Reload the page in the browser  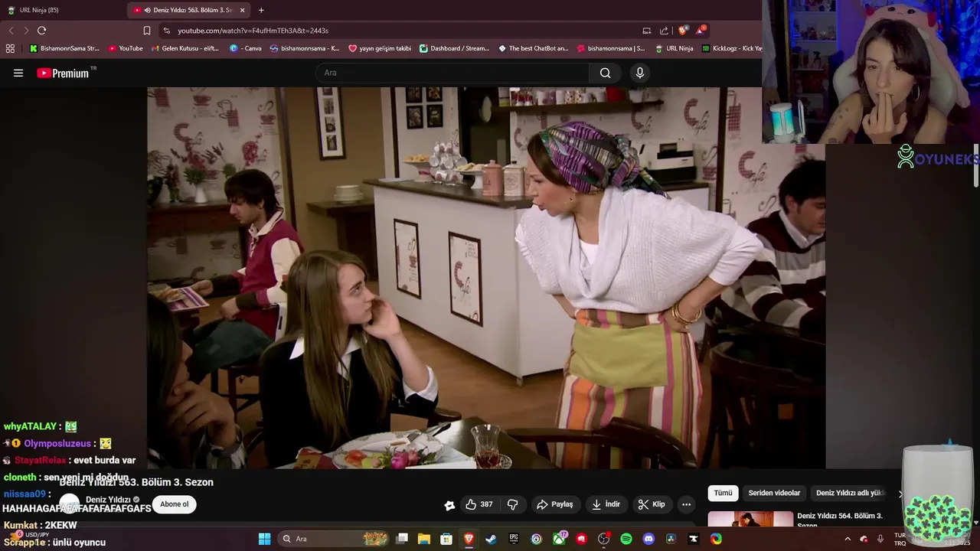41,31
